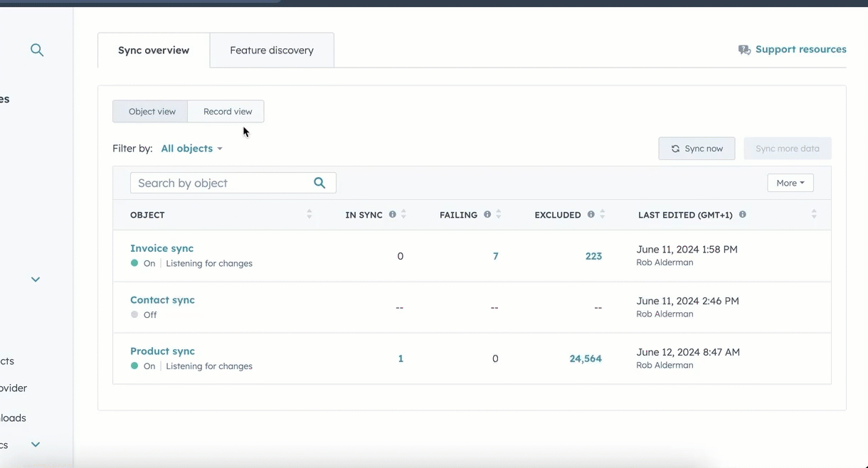Click the sidebar search magnifier icon
Screen dimensions: 868x468
tap(37, 50)
